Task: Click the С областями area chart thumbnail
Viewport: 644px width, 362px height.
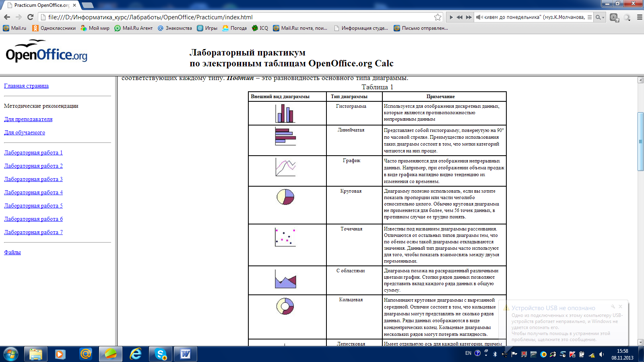Action: click(285, 279)
